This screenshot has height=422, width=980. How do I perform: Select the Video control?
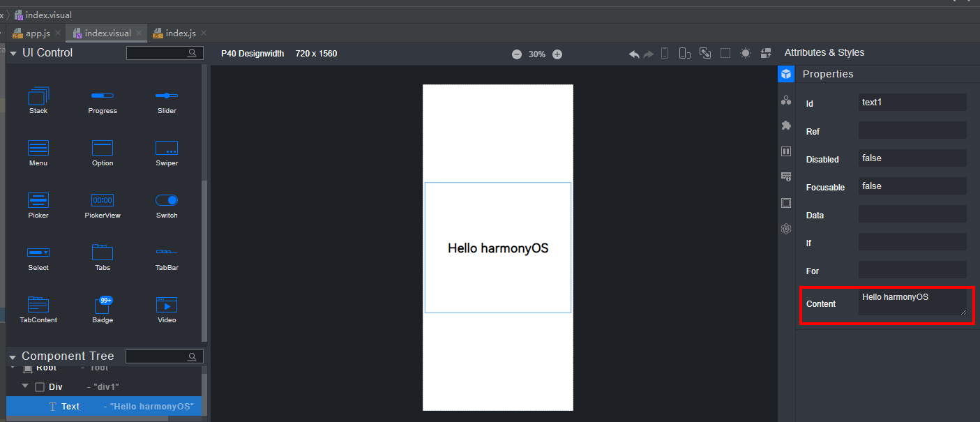point(167,310)
